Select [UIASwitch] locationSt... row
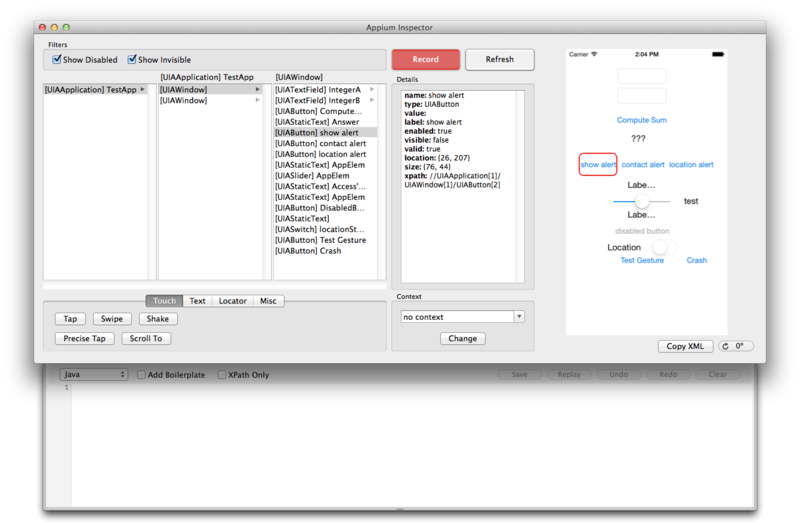The image size is (800, 525). tap(326, 229)
